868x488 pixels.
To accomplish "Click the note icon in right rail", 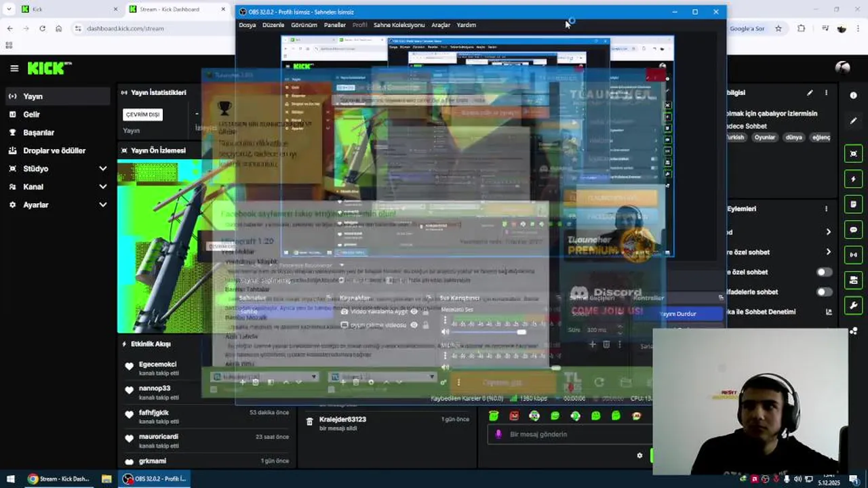I will 854,204.
